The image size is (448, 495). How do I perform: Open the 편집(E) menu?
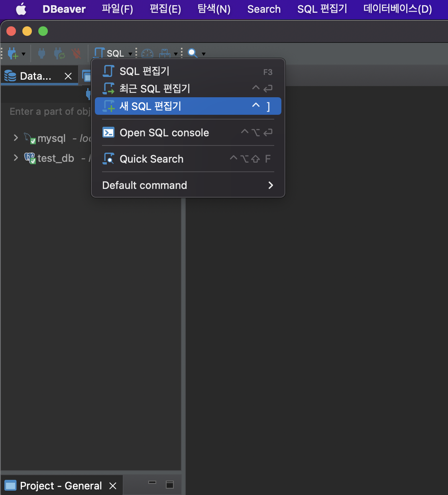(x=165, y=9)
